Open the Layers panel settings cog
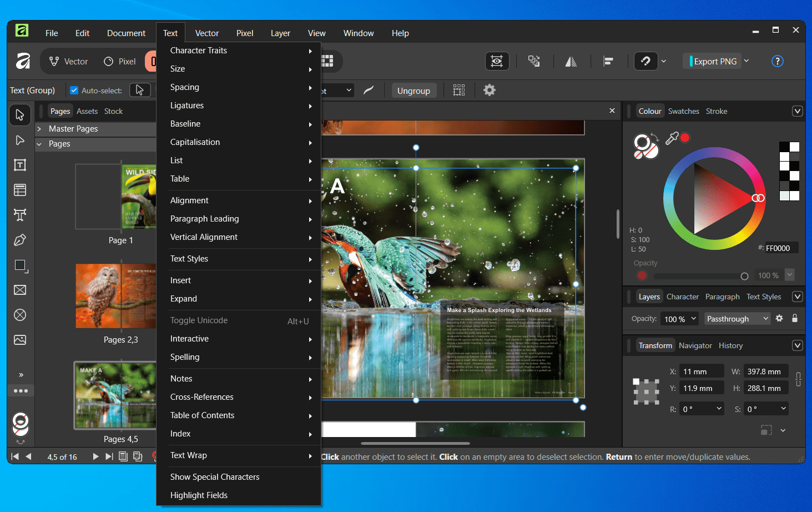 779,319
